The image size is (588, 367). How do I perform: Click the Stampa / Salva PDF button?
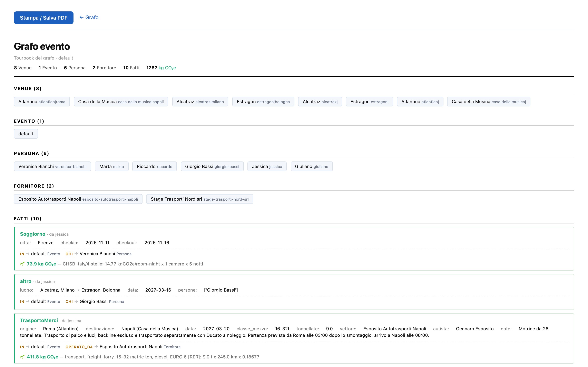43,18
